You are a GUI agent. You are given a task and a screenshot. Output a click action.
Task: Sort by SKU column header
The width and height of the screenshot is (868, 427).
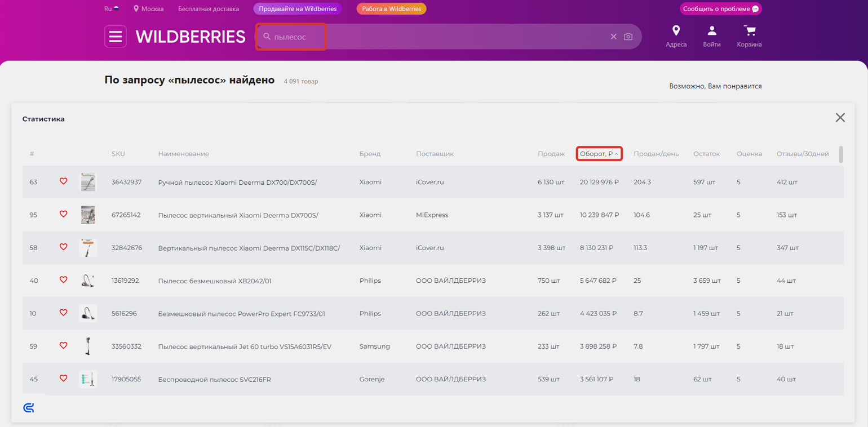(118, 154)
